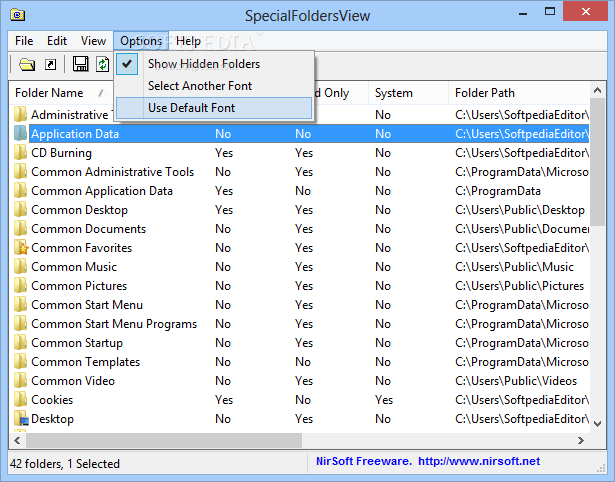Click the open folder toolbar icon
The width and height of the screenshot is (615, 482).
coord(27,64)
